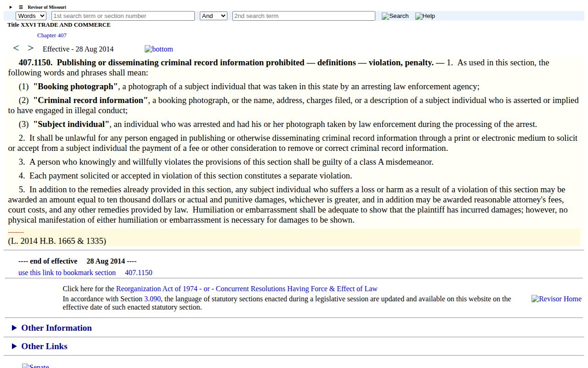Screen dimensions: 588x368
Task: Click the red dashed footnote marker
Action: click(16, 232)
